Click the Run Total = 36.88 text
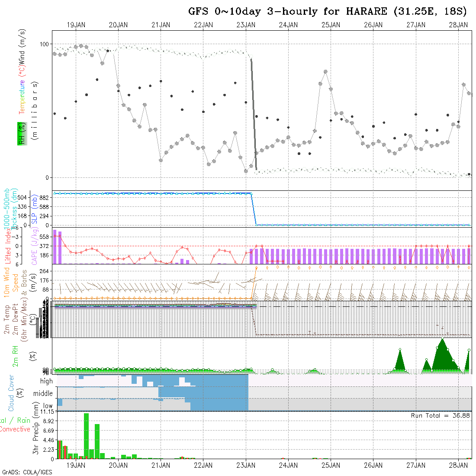The height and width of the screenshot is (476, 476). pyautogui.click(x=441, y=415)
